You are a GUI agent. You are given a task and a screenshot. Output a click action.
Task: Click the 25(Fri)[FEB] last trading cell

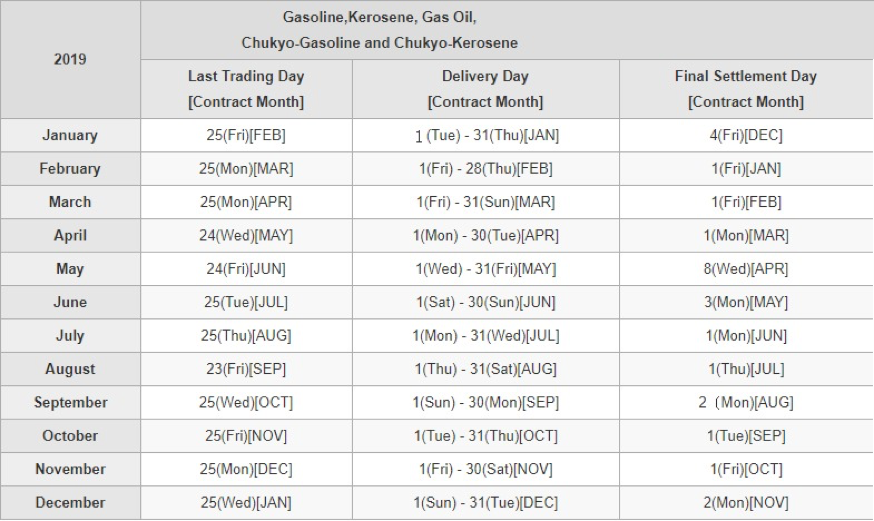pos(246,135)
